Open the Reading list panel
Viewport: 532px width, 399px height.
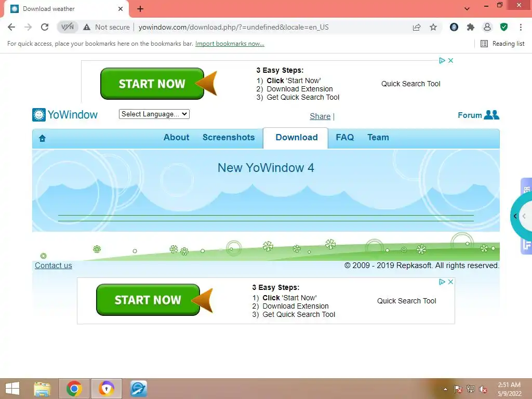coord(502,44)
